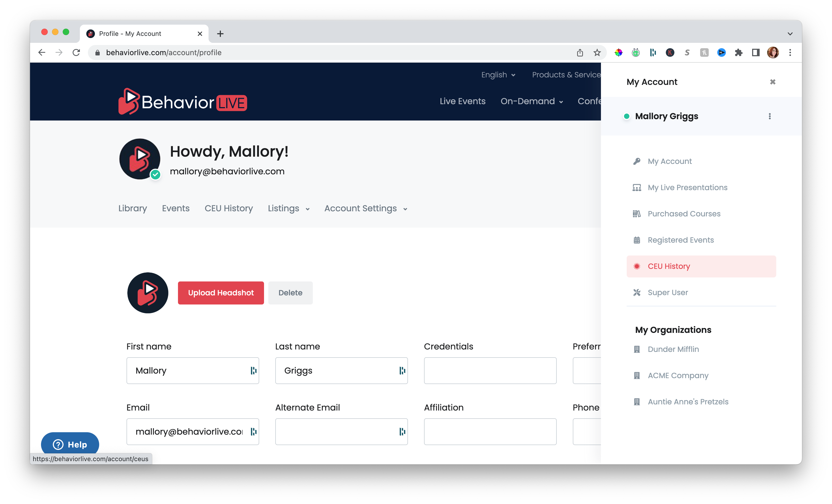Screen dimensions: 832x504
Task: Click into the Last name field
Action: click(341, 371)
